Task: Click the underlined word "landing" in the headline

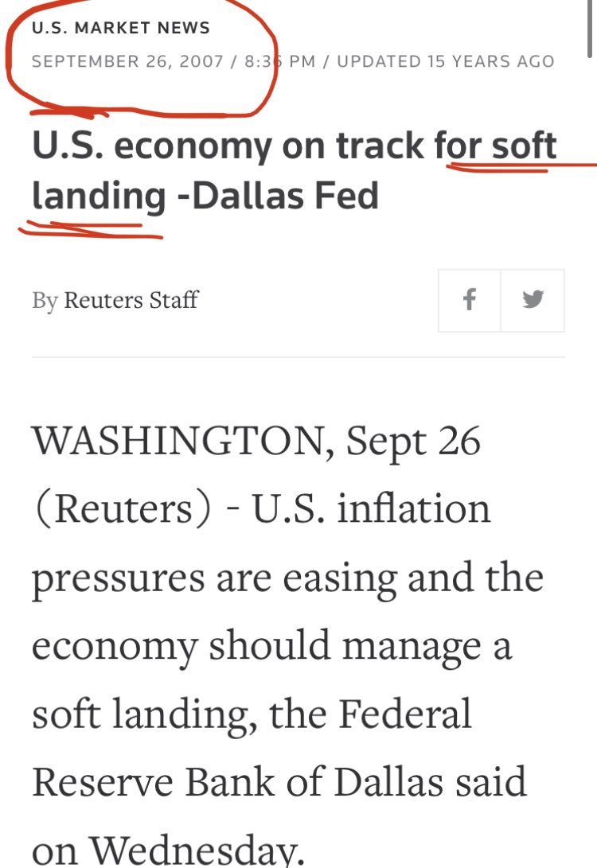Action: (x=99, y=196)
